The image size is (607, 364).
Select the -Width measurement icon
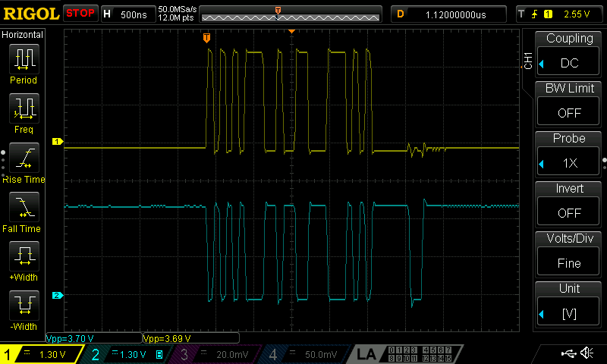24,305
